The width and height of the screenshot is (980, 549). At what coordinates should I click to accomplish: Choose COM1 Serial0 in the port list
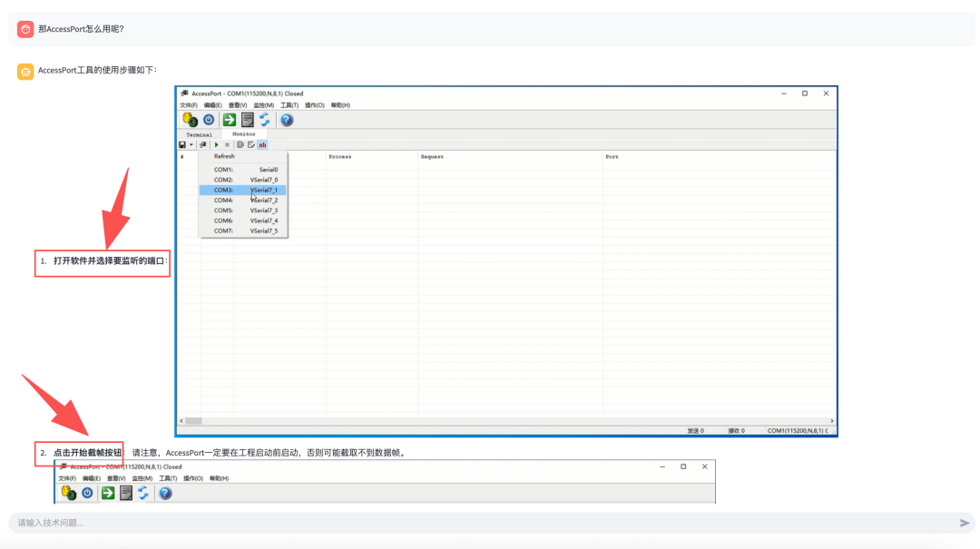click(x=243, y=170)
